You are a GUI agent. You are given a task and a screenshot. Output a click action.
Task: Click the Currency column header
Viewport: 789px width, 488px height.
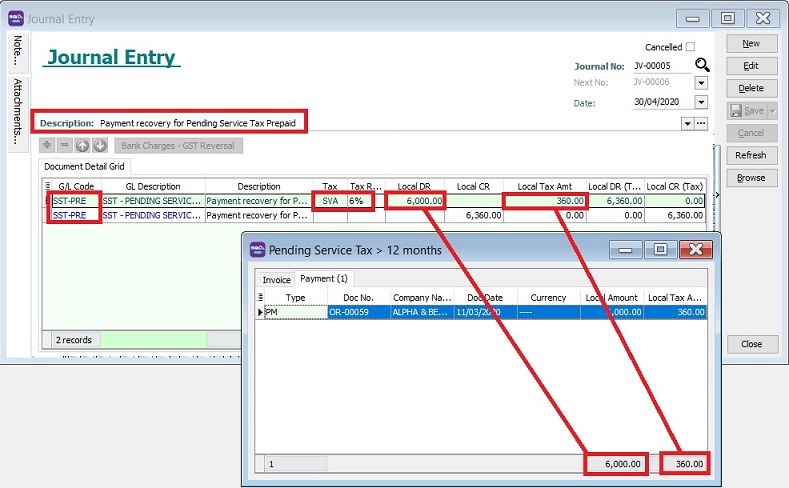548,297
